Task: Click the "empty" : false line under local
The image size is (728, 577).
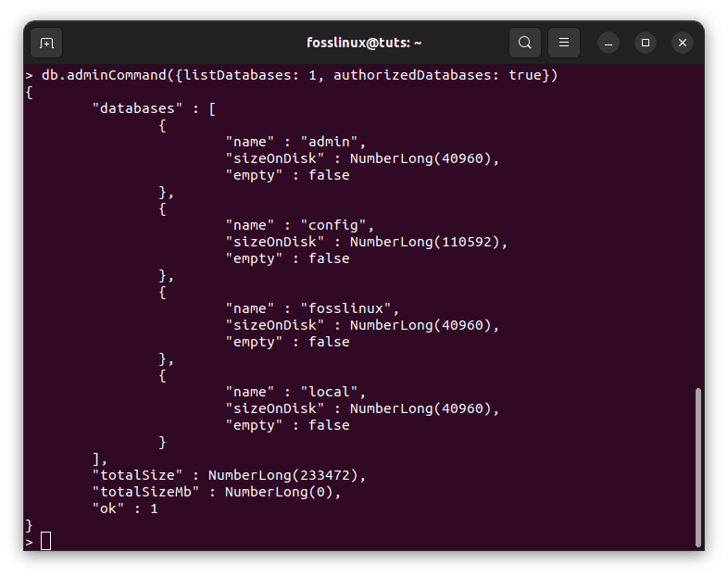Action: point(287,425)
